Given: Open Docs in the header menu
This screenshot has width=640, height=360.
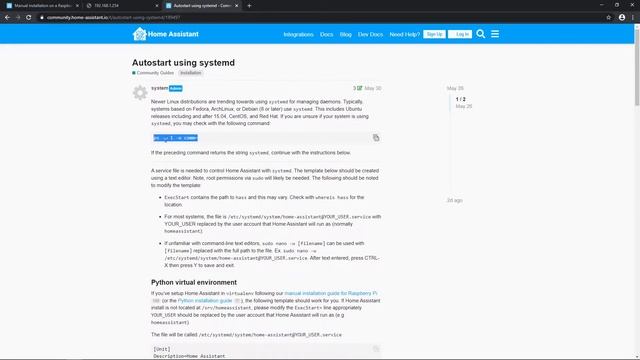Looking at the screenshot, I should point(327,34).
